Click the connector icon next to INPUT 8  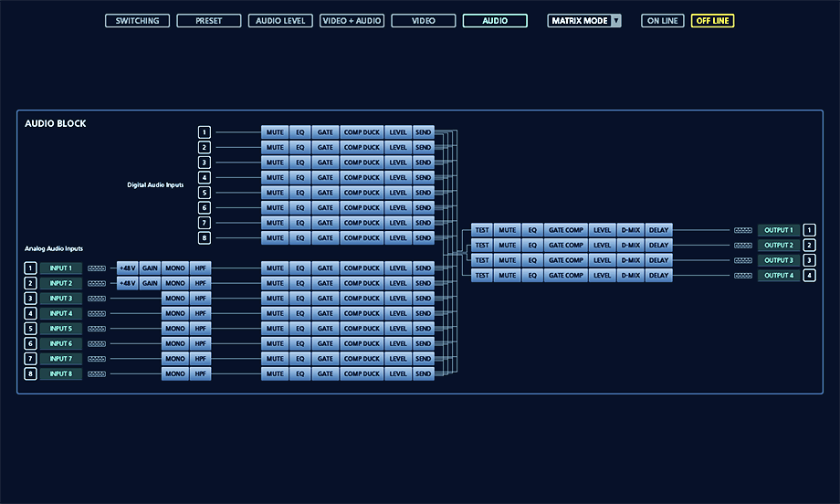pyautogui.click(x=97, y=374)
